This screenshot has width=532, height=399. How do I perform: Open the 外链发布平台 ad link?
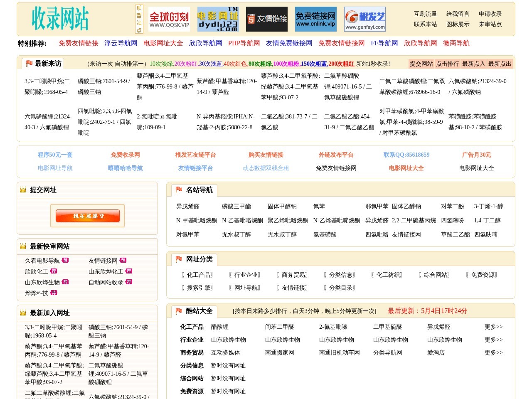click(x=336, y=155)
